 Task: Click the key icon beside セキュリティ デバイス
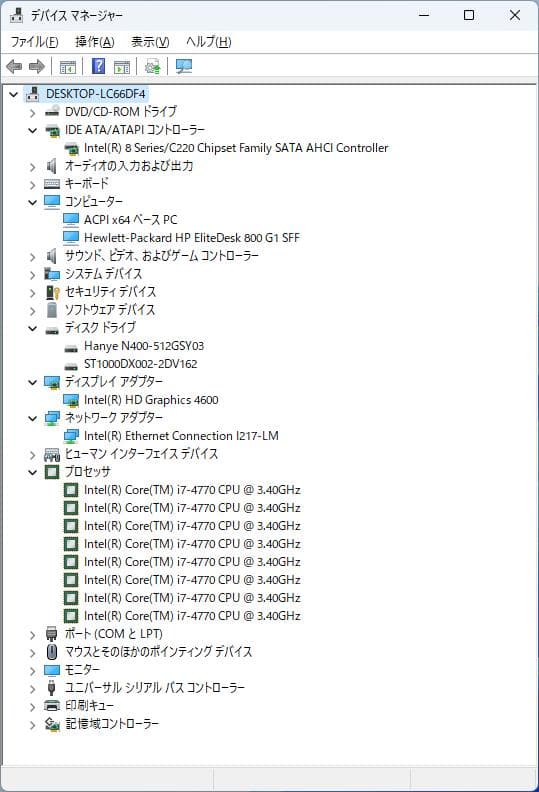coord(53,292)
